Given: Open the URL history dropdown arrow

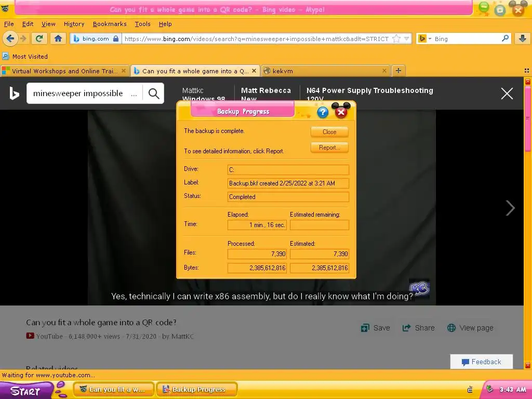Looking at the screenshot, I should 406,38.
